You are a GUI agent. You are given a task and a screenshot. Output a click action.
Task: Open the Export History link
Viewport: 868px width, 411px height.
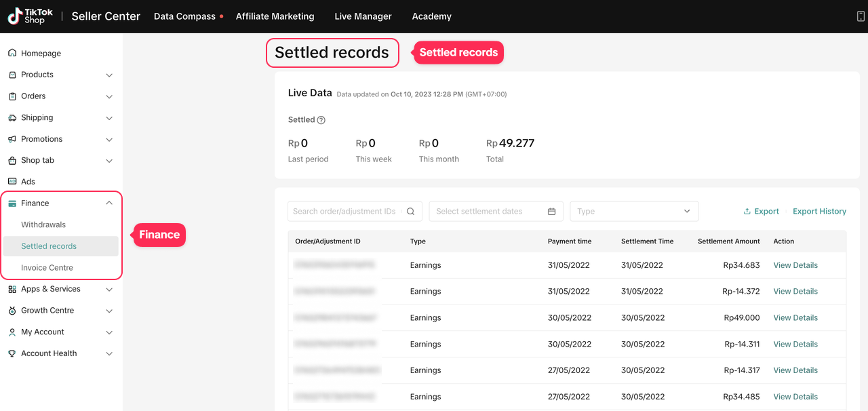coord(819,212)
